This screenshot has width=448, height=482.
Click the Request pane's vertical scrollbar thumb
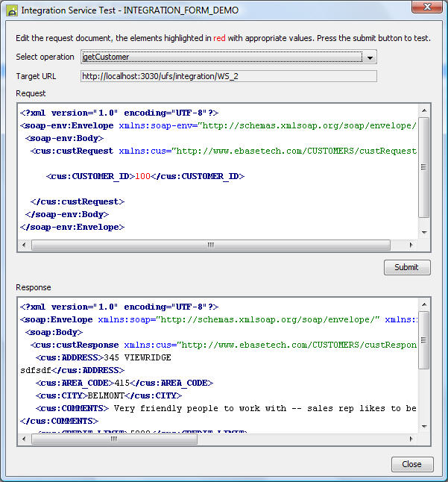click(x=424, y=166)
